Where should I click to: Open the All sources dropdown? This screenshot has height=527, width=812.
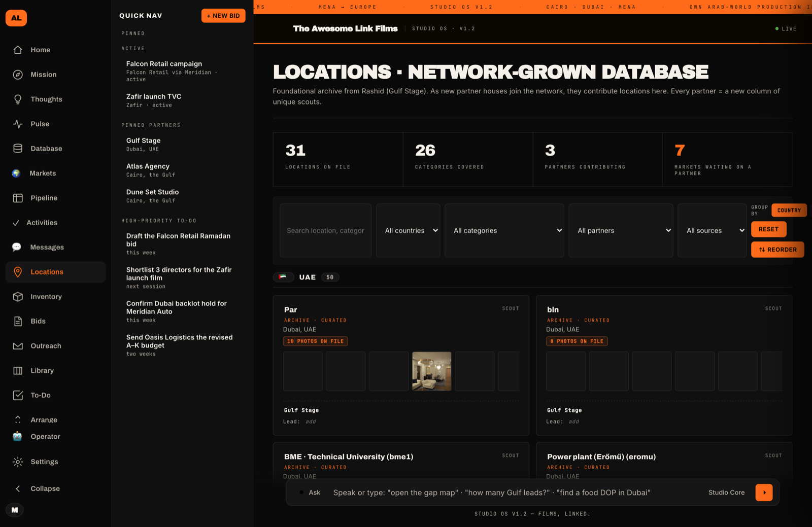coord(712,230)
